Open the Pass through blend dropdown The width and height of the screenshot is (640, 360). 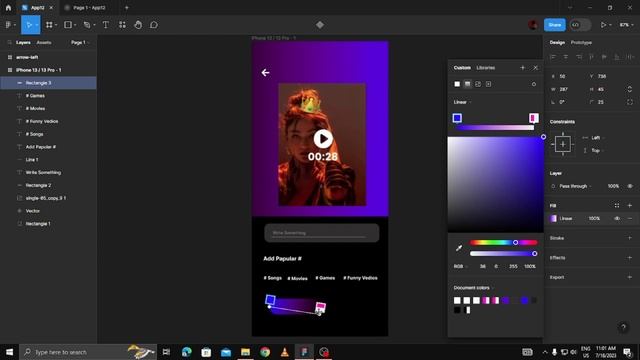(576, 186)
